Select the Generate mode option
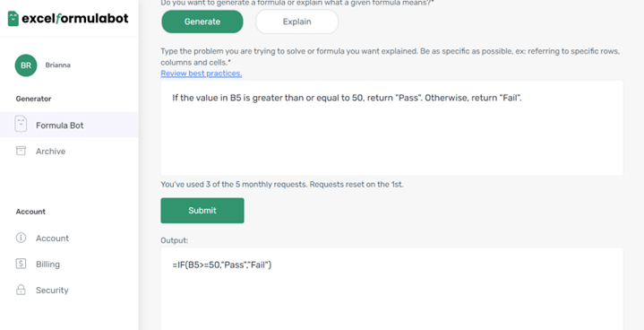This screenshot has width=644, height=330. [202, 22]
